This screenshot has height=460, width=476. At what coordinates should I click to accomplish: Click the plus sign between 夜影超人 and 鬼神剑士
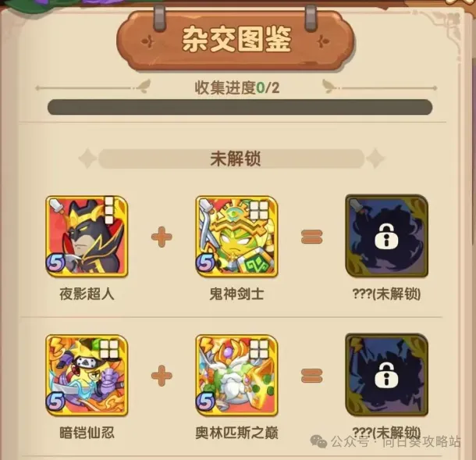tap(162, 237)
